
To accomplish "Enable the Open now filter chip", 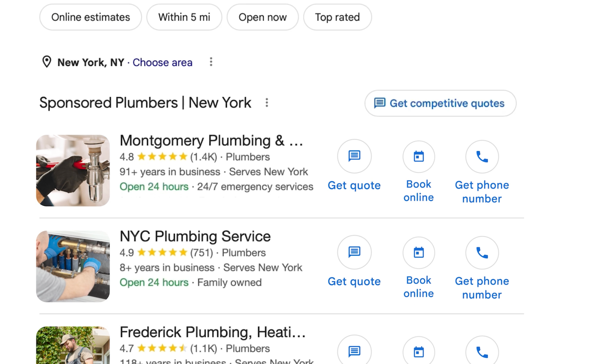I will (263, 17).
